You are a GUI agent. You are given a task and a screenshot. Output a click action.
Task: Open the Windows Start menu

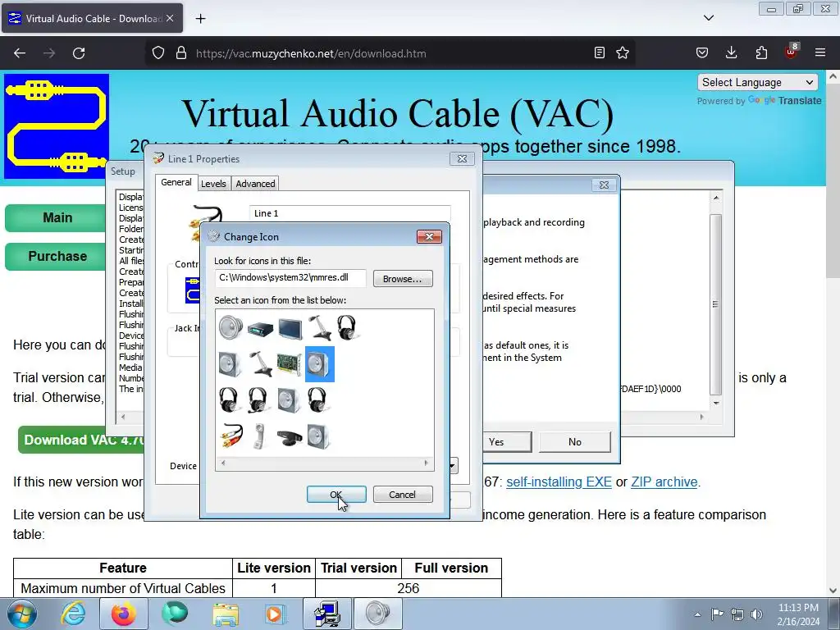click(x=22, y=614)
